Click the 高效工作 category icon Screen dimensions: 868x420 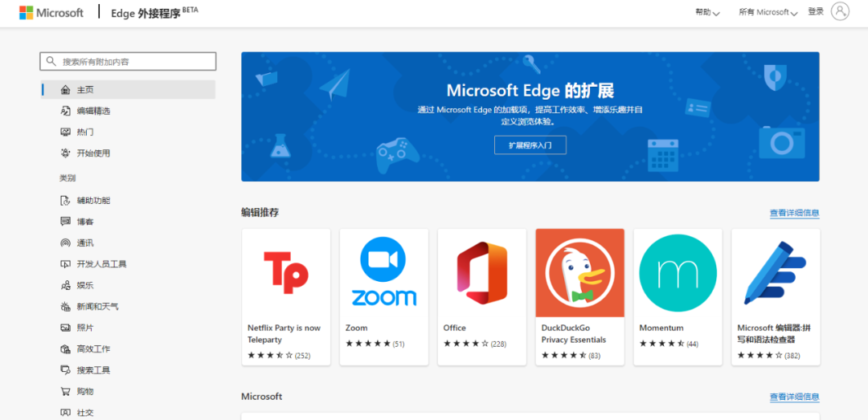[x=65, y=349]
